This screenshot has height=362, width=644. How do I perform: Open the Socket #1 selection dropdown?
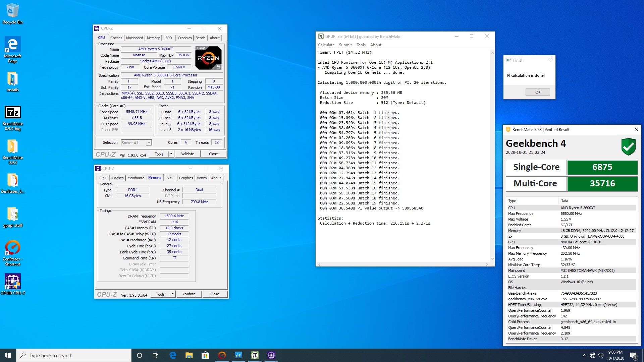[136, 143]
